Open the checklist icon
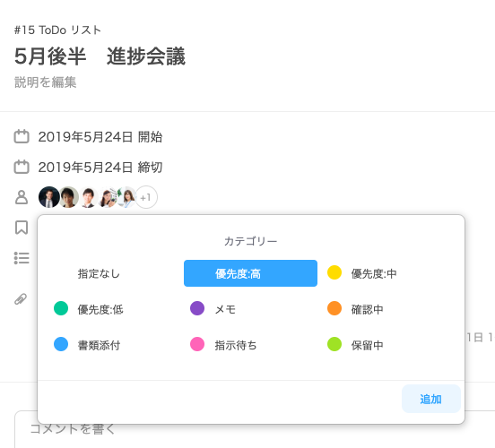Screen dimensions: 495x448 pyautogui.click(x=22, y=258)
